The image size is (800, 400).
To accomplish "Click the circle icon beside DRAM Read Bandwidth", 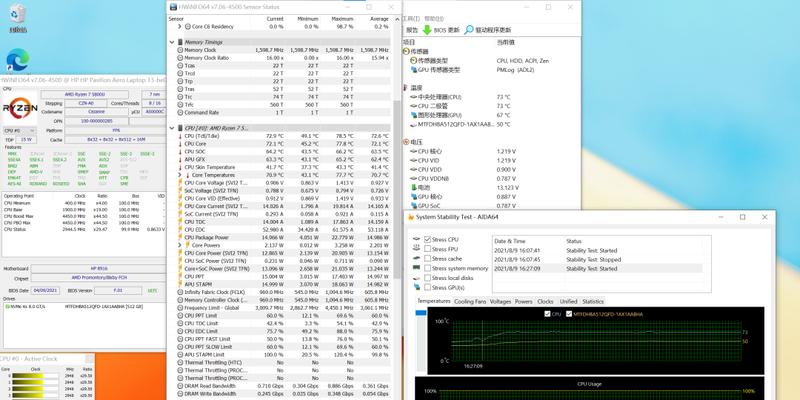I will [180, 386].
